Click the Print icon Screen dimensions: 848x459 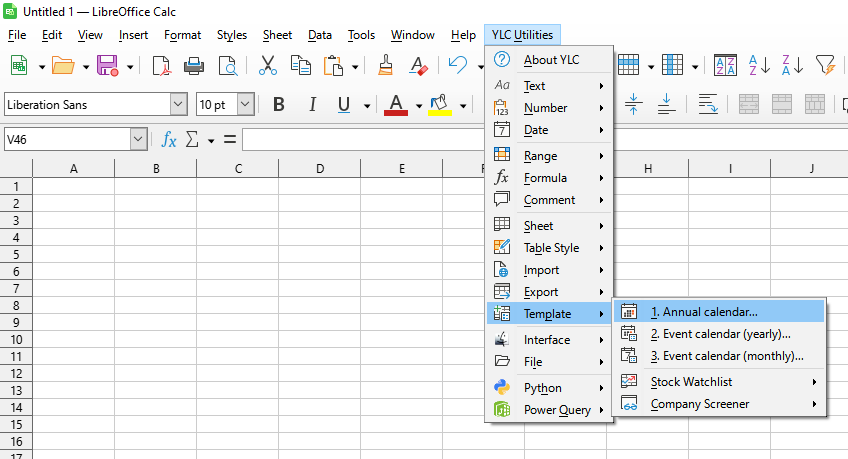coord(194,66)
